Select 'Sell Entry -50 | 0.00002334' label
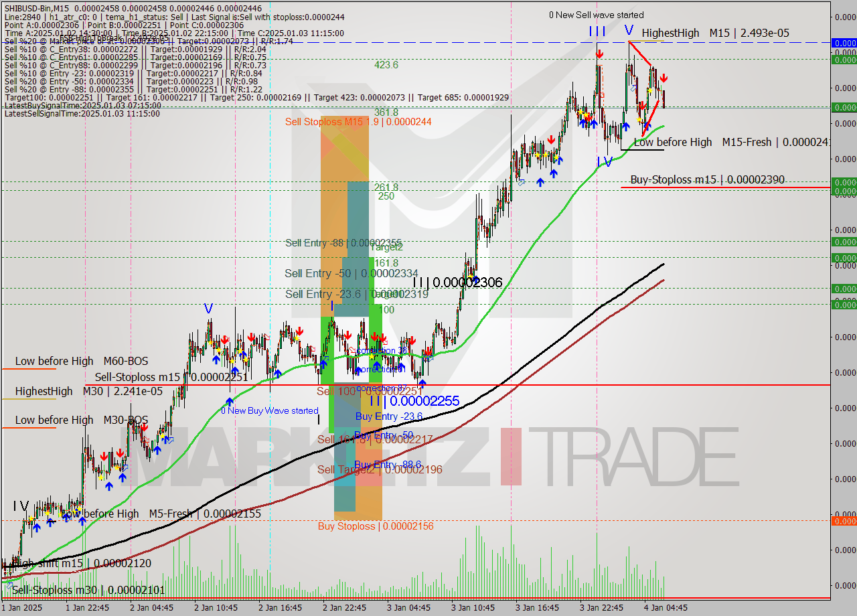This screenshot has height=616, width=857. click(x=352, y=273)
